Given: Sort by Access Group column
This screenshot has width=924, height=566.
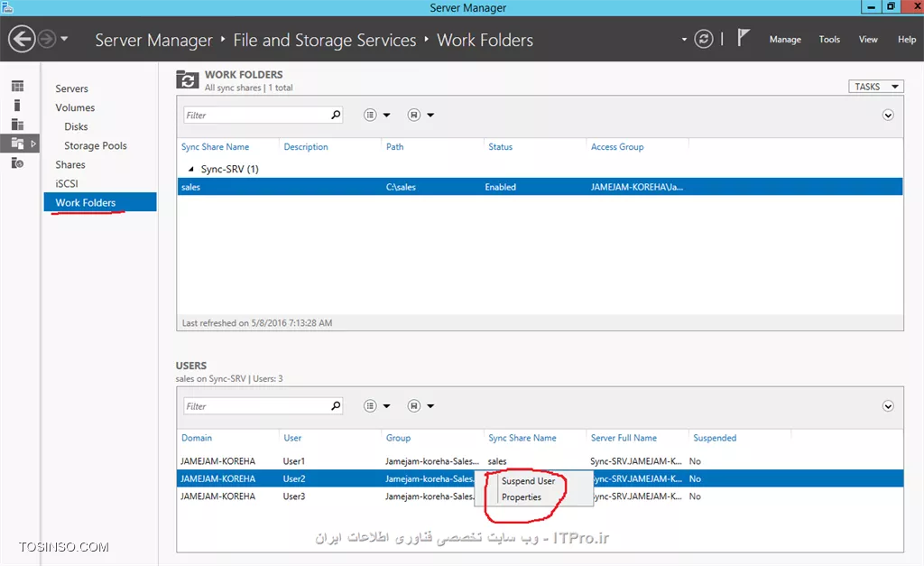Looking at the screenshot, I should [x=617, y=147].
